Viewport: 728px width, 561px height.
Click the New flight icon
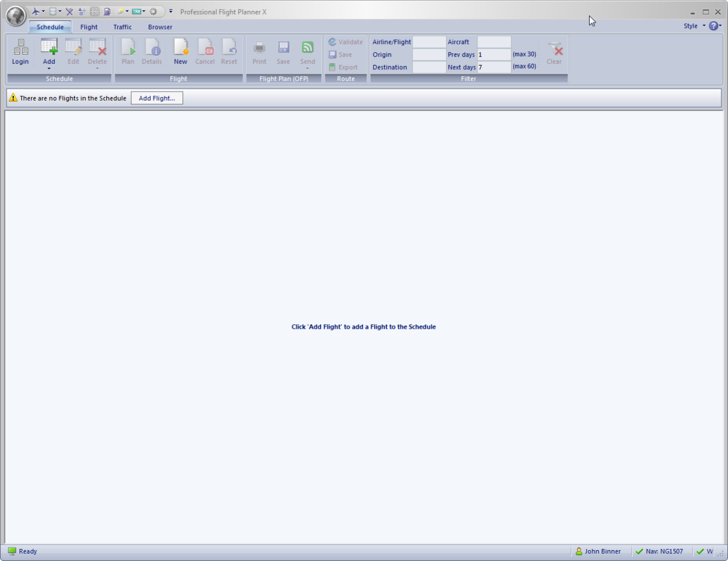pos(181,52)
